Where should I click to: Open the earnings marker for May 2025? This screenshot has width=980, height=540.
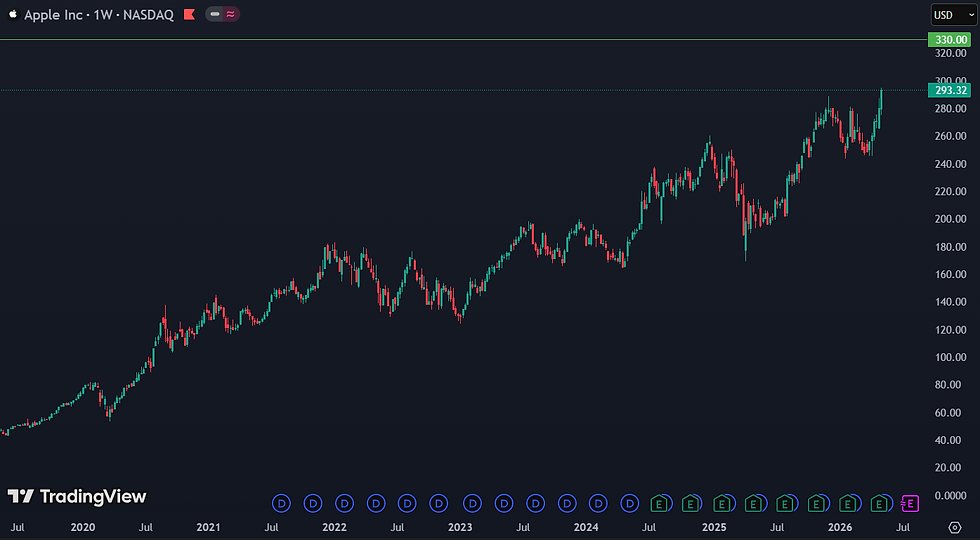point(754,502)
